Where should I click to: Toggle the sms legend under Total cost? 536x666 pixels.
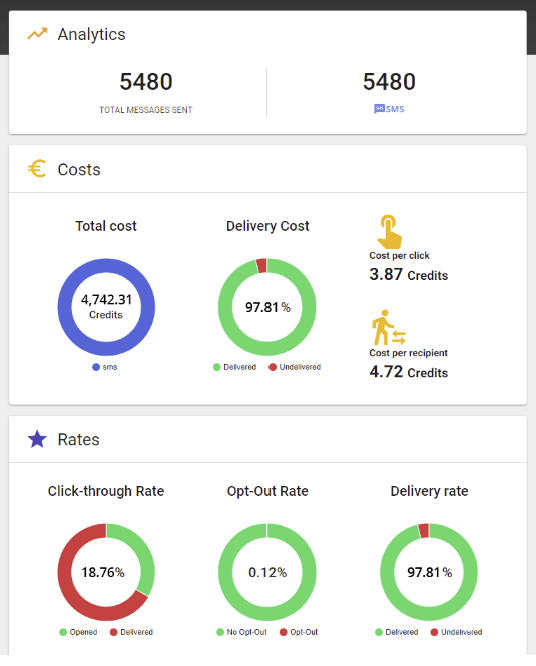pyautogui.click(x=105, y=367)
